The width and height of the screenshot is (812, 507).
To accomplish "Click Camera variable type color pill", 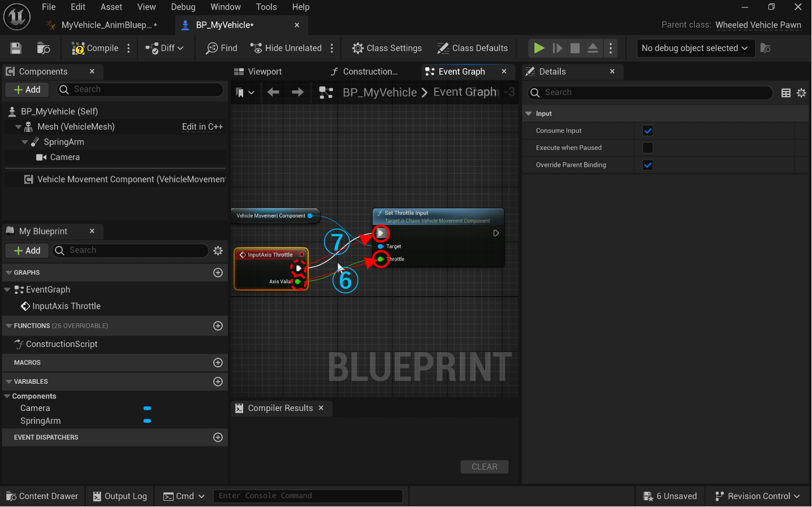I will pyautogui.click(x=147, y=408).
